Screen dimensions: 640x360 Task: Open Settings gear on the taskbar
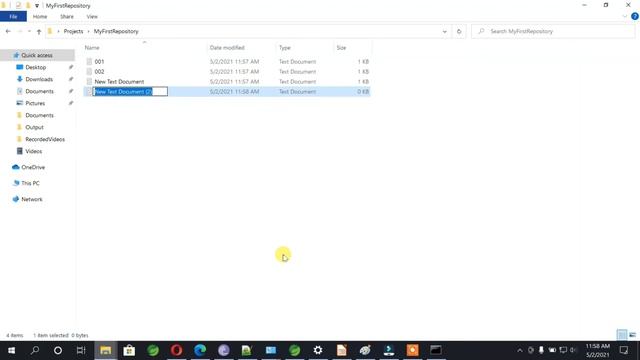[x=318, y=350]
